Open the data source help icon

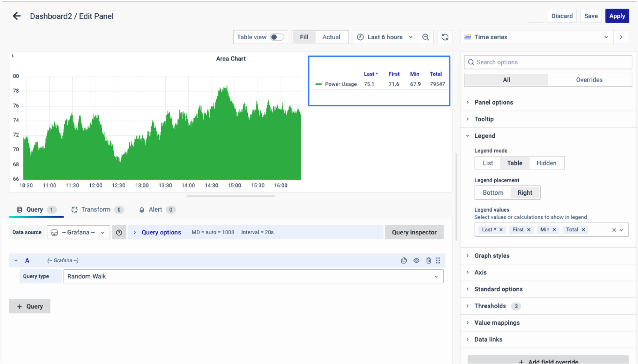[x=119, y=232]
